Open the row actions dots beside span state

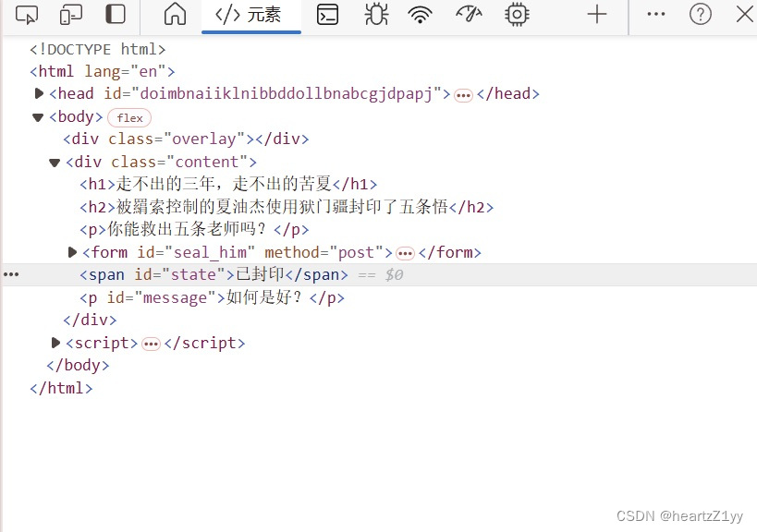(11, 274)
